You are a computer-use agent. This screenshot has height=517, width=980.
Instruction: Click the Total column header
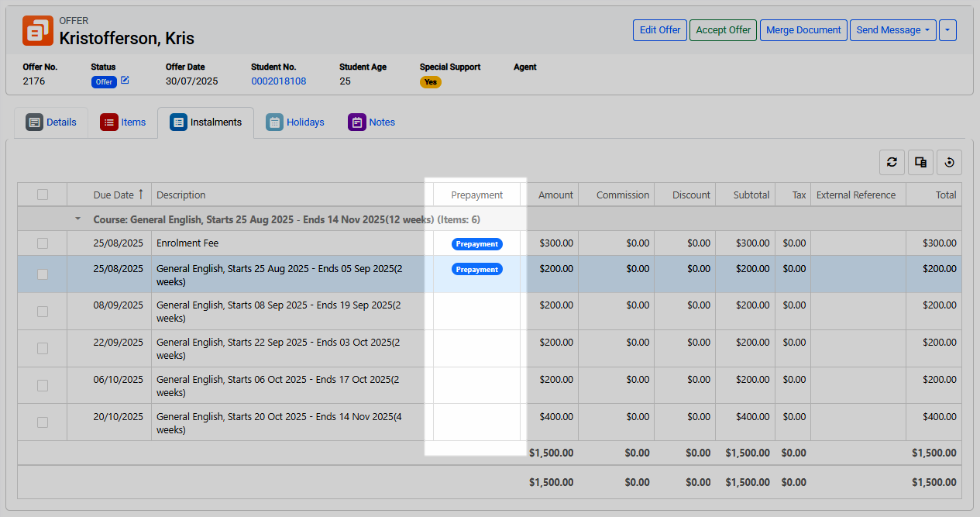click(945, 195)
